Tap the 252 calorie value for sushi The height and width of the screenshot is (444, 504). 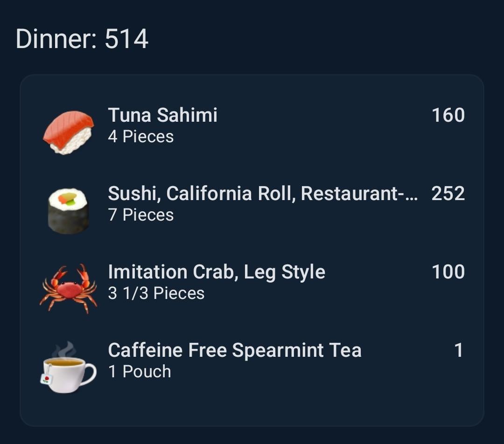[x=448, y=194]
